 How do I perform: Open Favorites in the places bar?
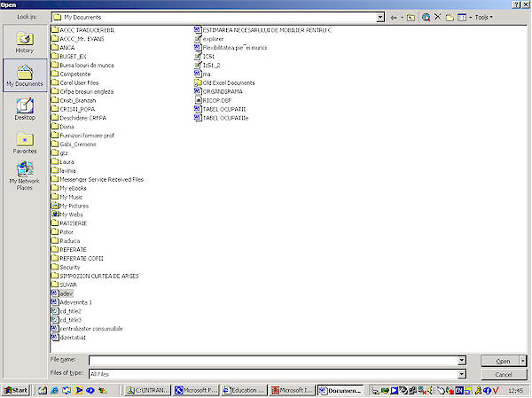pos(25,143)
